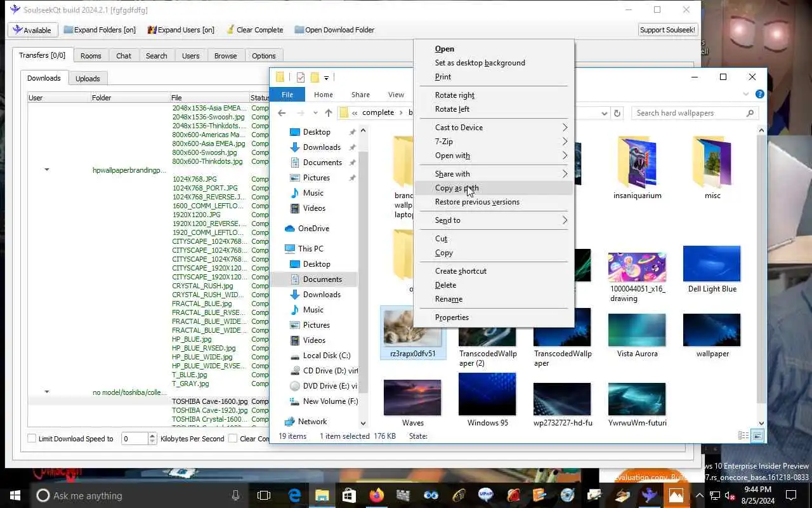Choose Restore previous versions
812x508 pixels.
coord(494,202)
